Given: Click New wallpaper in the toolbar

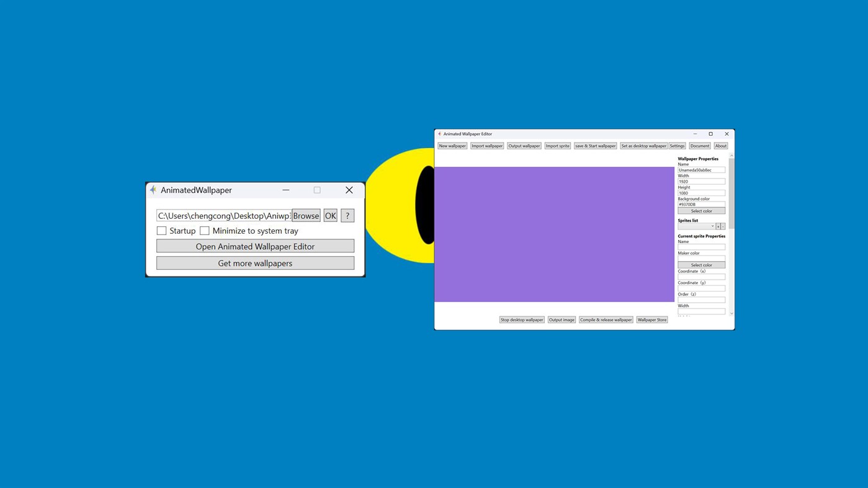Looking at the screenshot, I should [x=452, y=145].
